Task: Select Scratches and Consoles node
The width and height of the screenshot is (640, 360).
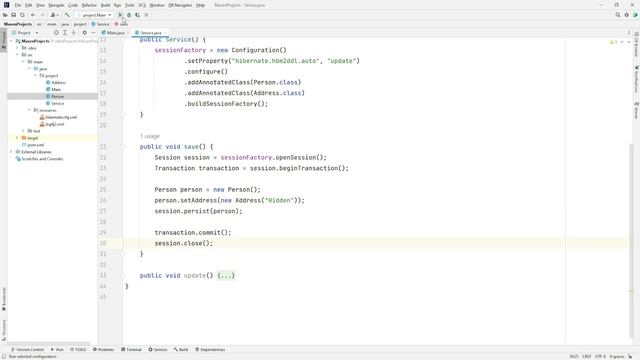Action: (39, 159)
